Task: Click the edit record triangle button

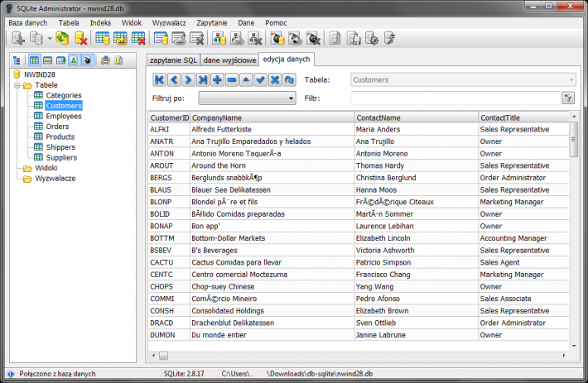Action: click(x=246, y=79)
